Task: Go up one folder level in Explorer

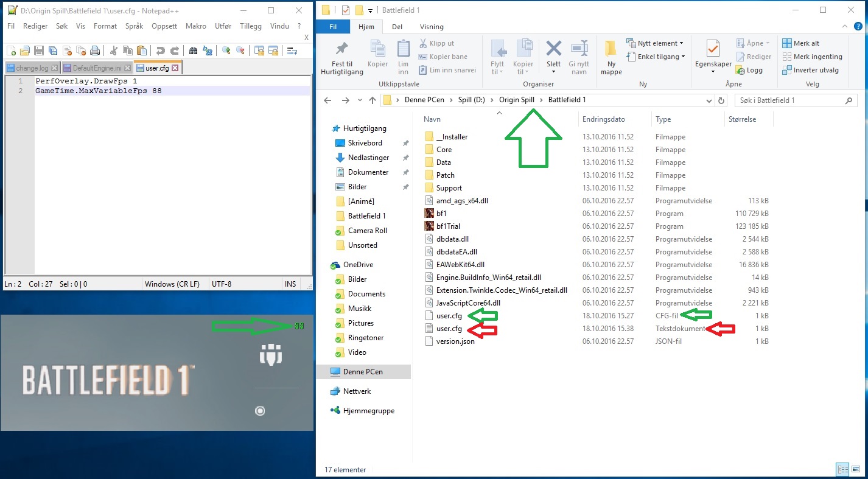Action: click(x=372, y=100)
